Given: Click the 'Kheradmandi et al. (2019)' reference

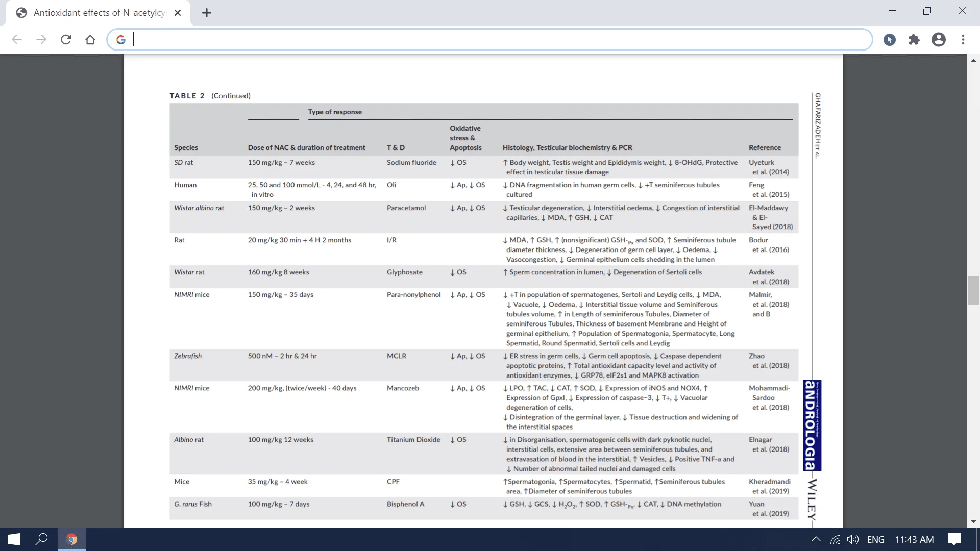Looking at the screenshot, I should 770,486.
